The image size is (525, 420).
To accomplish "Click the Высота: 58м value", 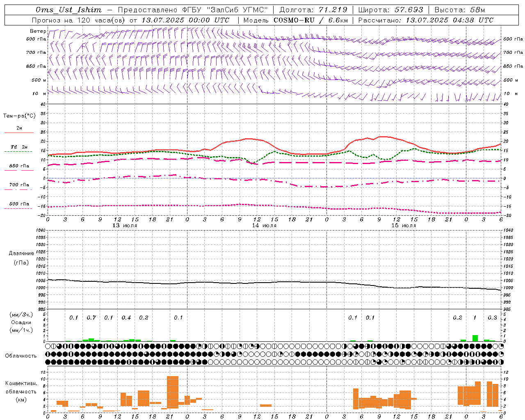I will click(x=460, y=10).
